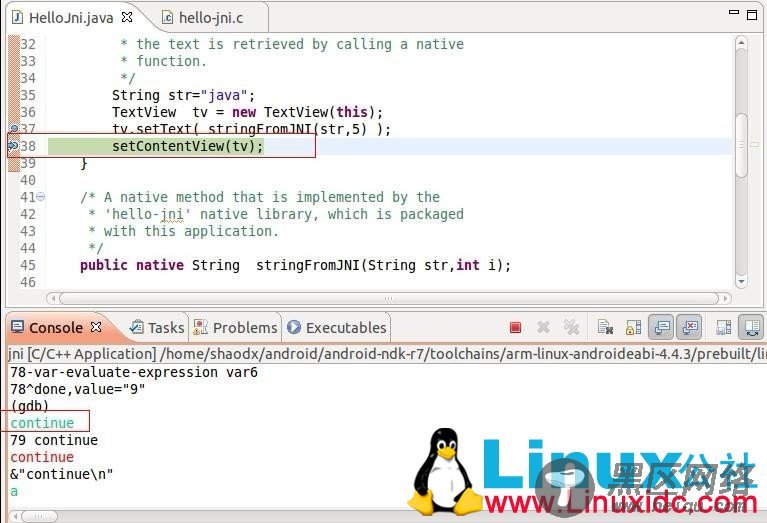Click comment text 'with this application.' line 43
Screen dimensions: 767x523
(x=191, y=231)
